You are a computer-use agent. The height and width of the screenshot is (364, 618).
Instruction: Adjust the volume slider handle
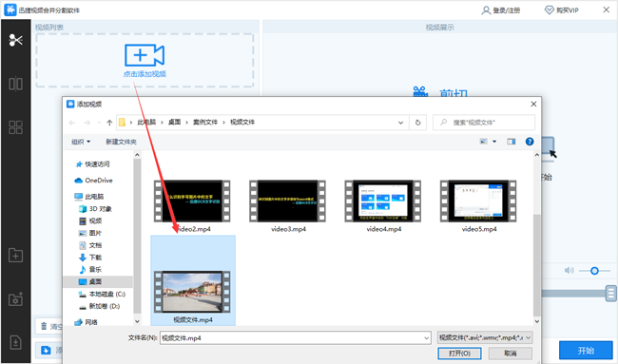(594, 271)
